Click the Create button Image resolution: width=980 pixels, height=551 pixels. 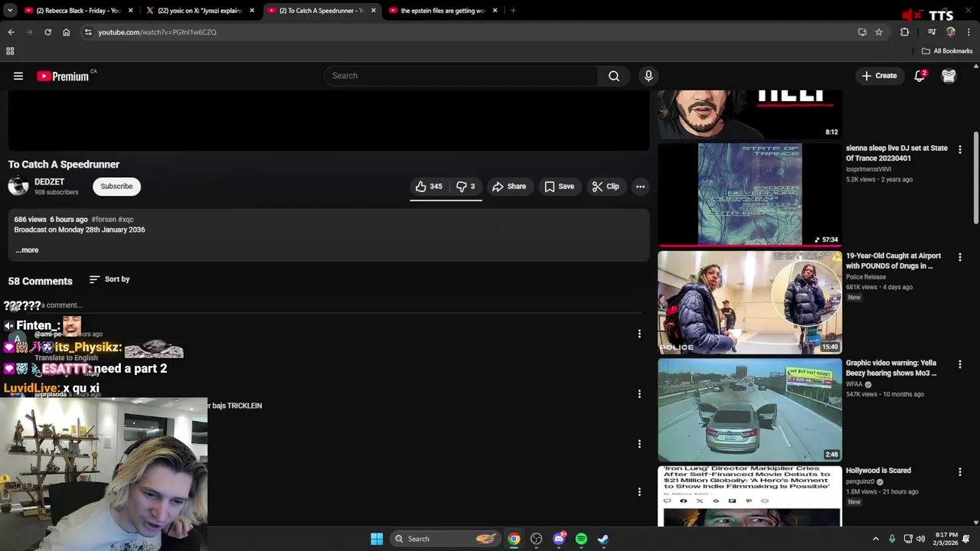pyautogui.click(x=879, y=76)
